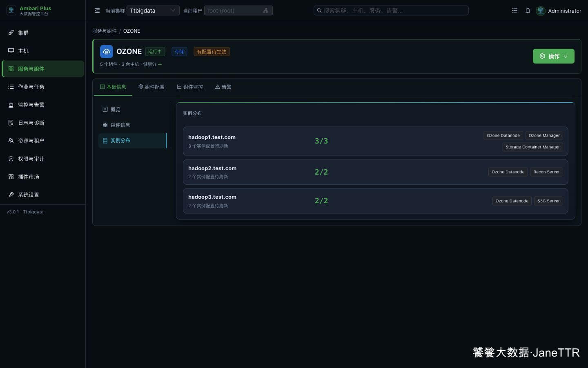Image resolution: width=588 pixels, height=368 pixels.
Task: Click the OZONE service icon
Action: click(x=107, y=52)
